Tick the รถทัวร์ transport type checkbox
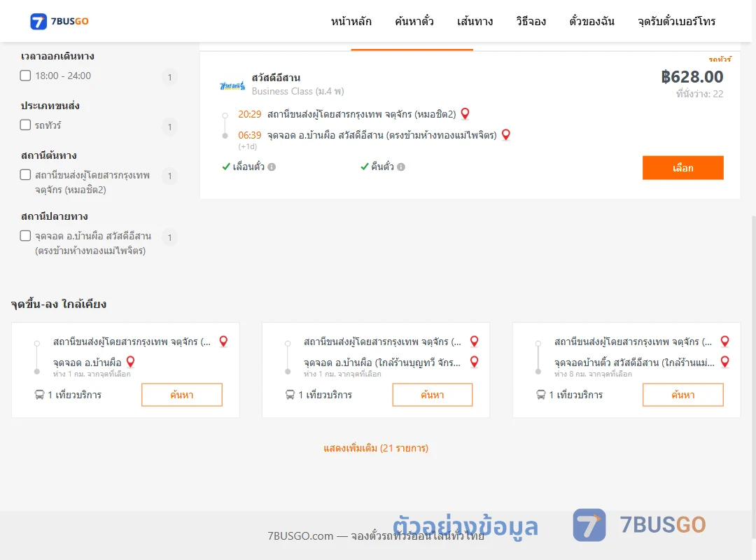Screen dimensions: 756x560 (x=26, y=125)
